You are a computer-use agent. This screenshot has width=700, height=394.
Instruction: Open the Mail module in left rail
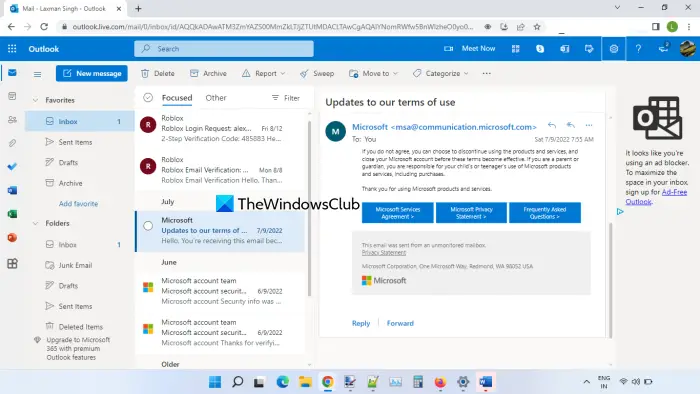click(x=12, y=72)
